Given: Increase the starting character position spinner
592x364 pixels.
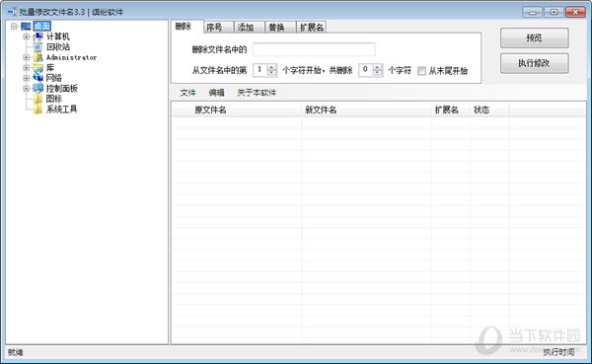Looking at the screenshot, I should (x=271, y=67).
